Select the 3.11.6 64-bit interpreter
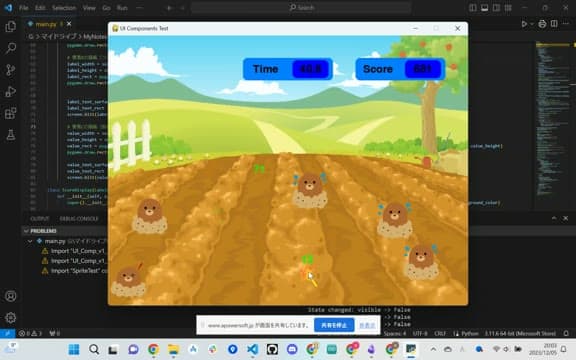 [x=520, y=334]
